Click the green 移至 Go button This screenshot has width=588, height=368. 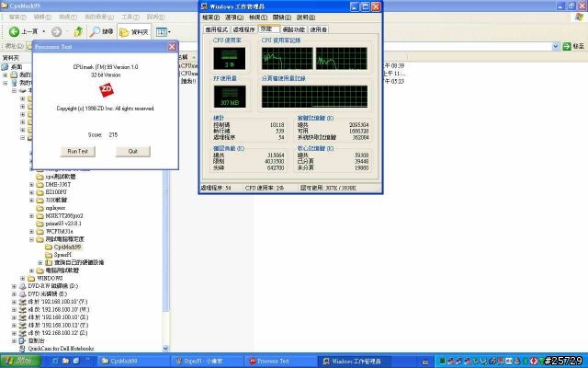pyautogui.click(x=573, y=46)
